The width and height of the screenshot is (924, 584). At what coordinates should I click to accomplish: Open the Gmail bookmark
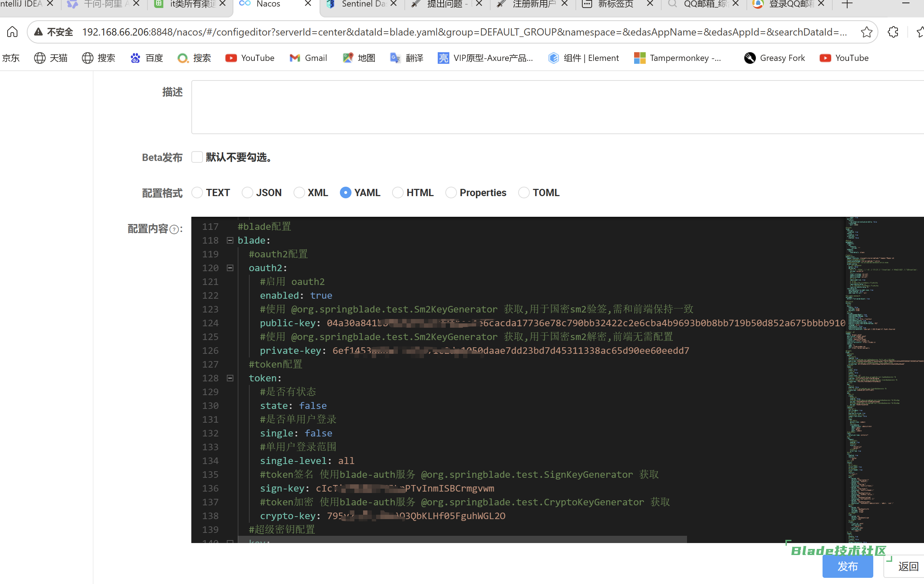tap(308, 58)
